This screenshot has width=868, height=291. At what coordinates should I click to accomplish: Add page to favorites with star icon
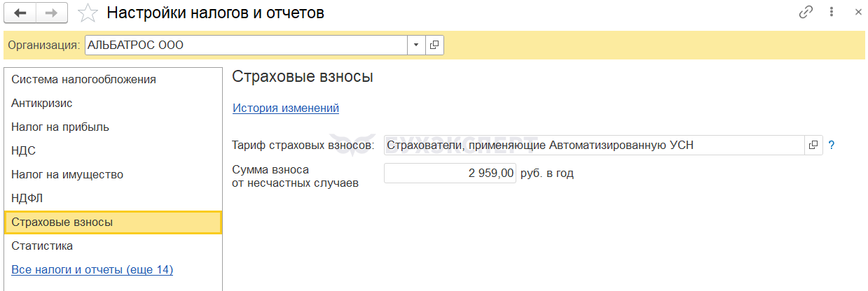88,13
